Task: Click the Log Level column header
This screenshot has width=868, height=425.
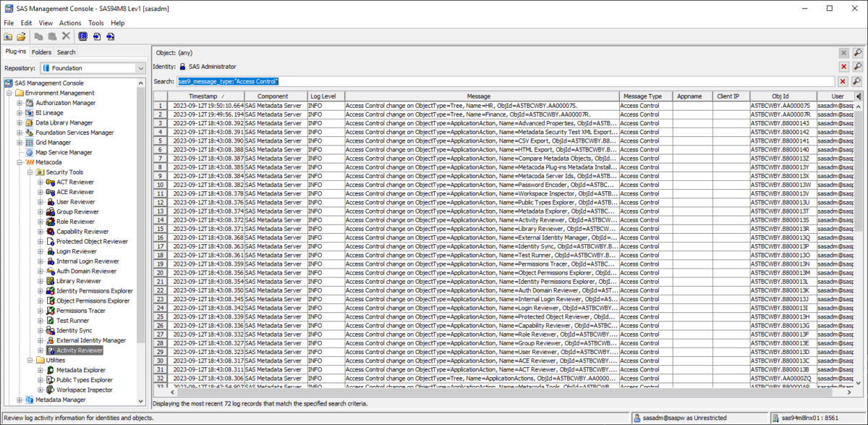Action: 323,96
